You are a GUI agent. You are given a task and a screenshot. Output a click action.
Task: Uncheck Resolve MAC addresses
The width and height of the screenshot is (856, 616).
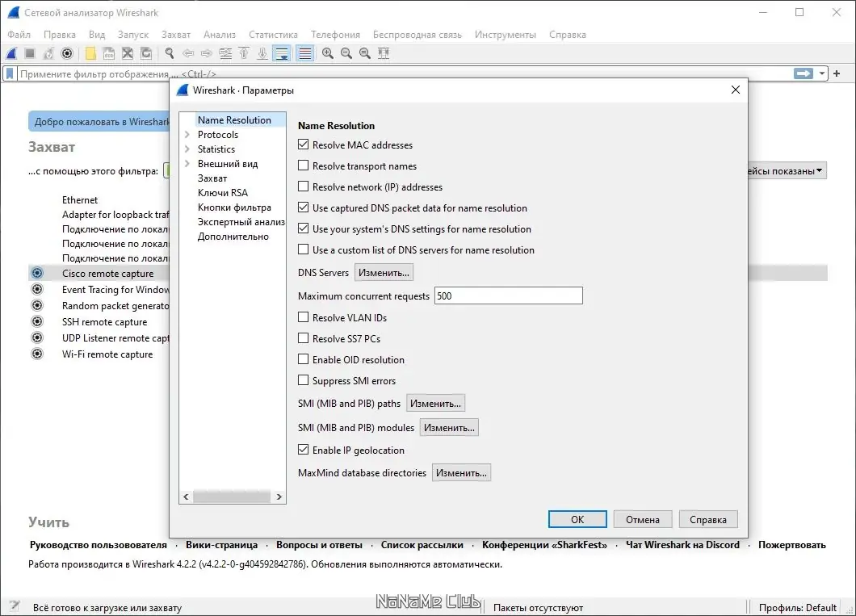click(x=304, y=145)
